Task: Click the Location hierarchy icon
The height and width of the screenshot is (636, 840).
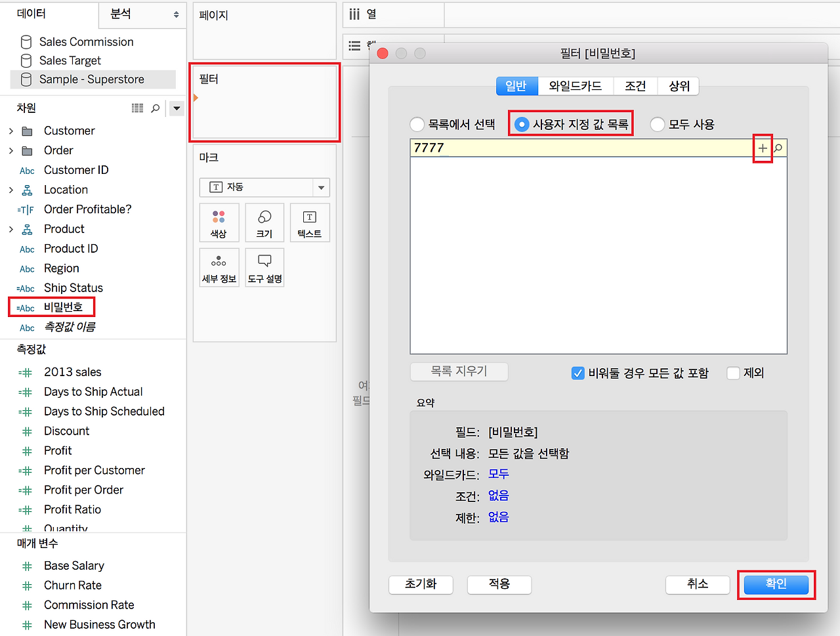Action: 27,190
